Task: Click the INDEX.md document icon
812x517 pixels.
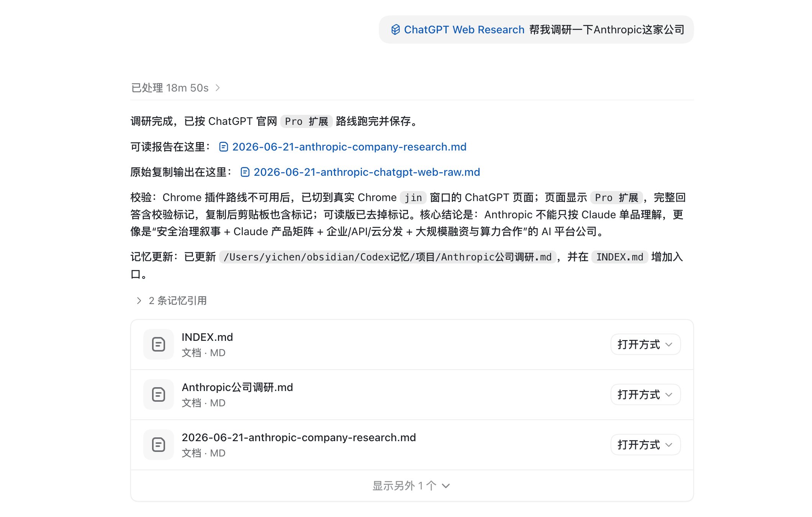Action: point(159,344)
